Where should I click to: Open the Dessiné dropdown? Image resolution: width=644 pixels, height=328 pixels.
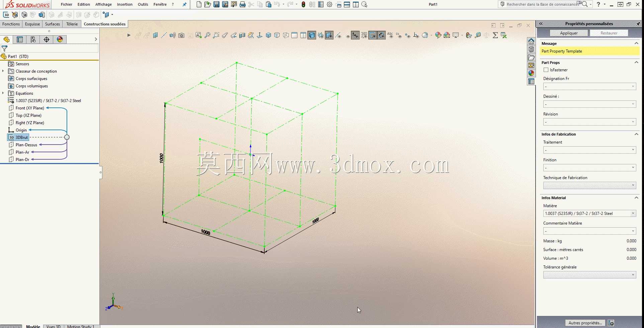tap(589, 104)
